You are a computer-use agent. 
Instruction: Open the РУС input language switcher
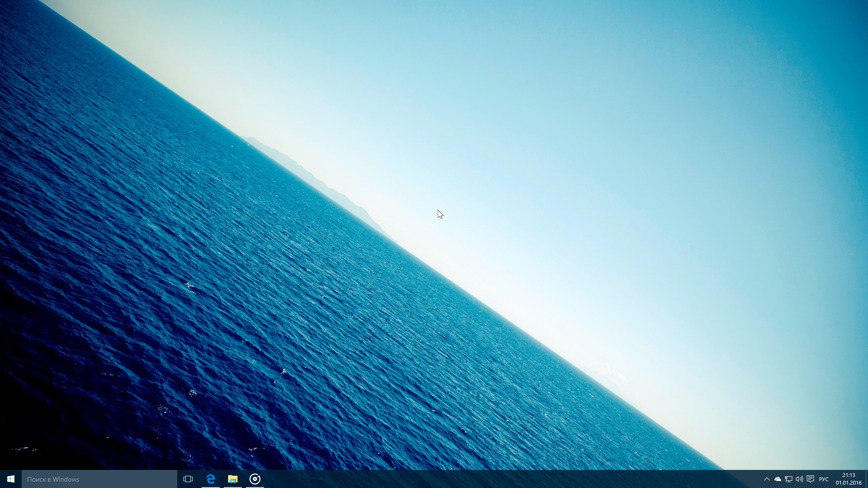click(x=824, y=479)
